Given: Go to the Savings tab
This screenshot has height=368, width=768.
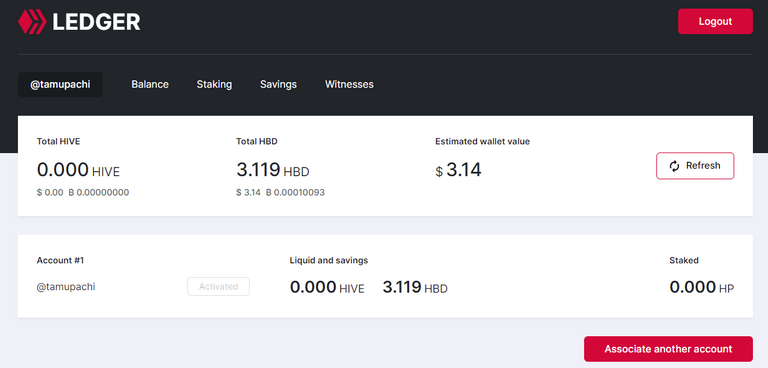Looking at the screenshot, I should pyautogui.click(x=278, y=84).
